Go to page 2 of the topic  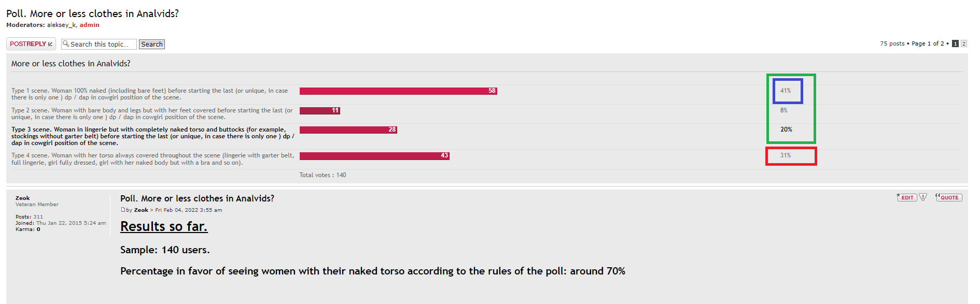963,44
